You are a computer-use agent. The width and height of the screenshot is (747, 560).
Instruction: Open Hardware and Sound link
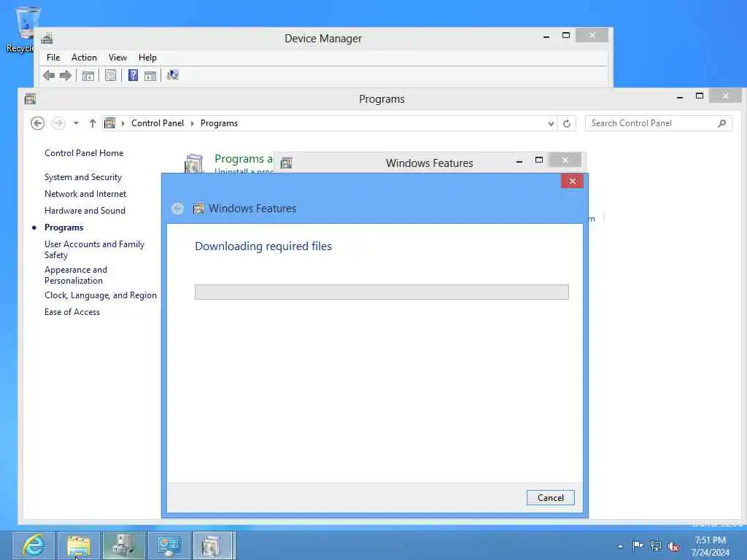click(x=85, y=211)
